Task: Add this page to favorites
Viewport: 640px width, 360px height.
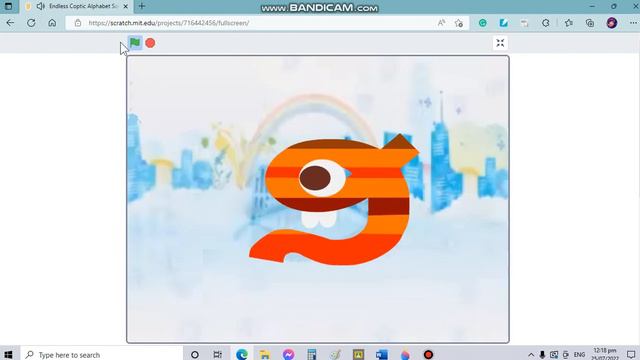Action: [x=459, y=23]
